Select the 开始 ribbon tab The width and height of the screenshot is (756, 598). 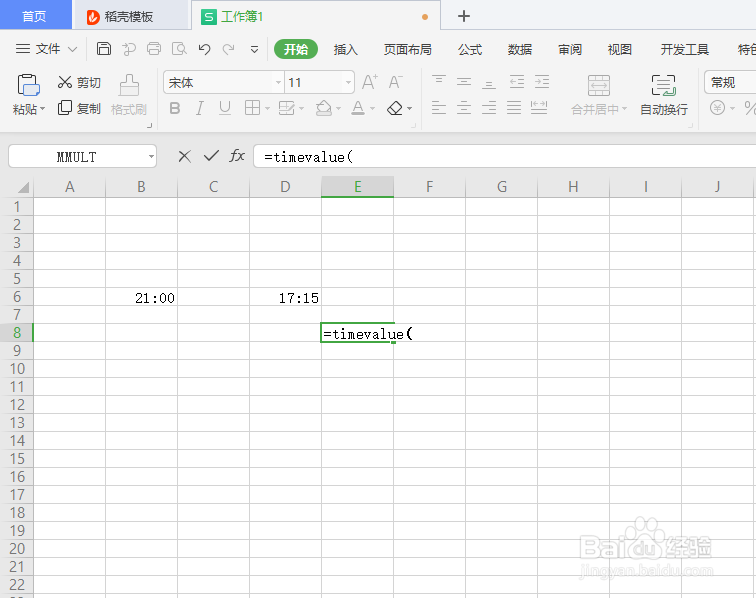point(296,49)
